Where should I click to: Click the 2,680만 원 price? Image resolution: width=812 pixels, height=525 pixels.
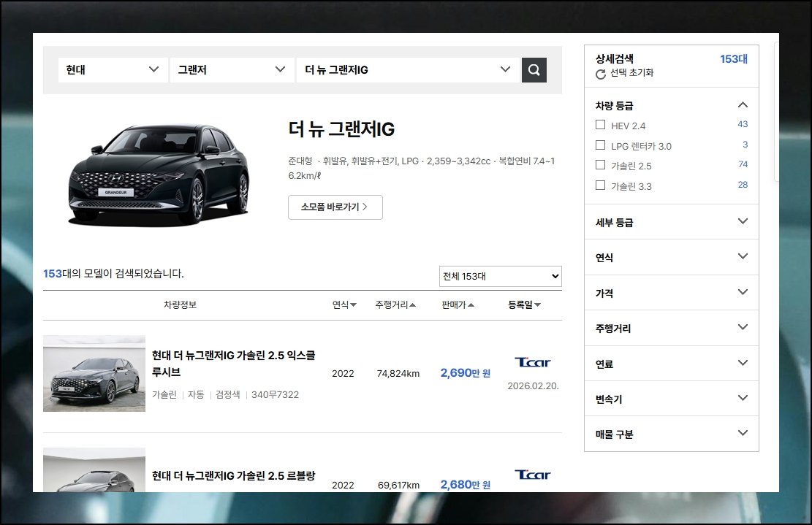[465, 485]
